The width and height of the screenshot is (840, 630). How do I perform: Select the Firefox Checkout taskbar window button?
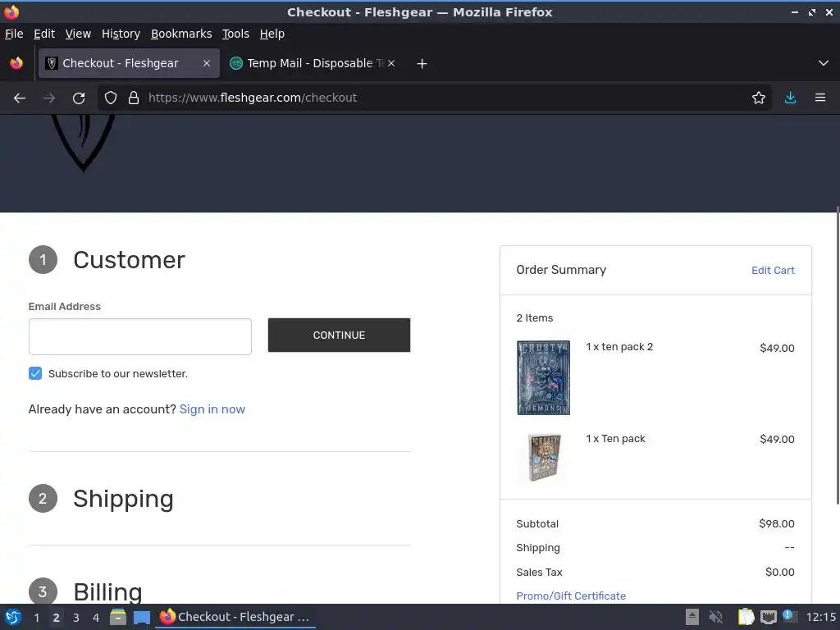(x=235, y=617)
